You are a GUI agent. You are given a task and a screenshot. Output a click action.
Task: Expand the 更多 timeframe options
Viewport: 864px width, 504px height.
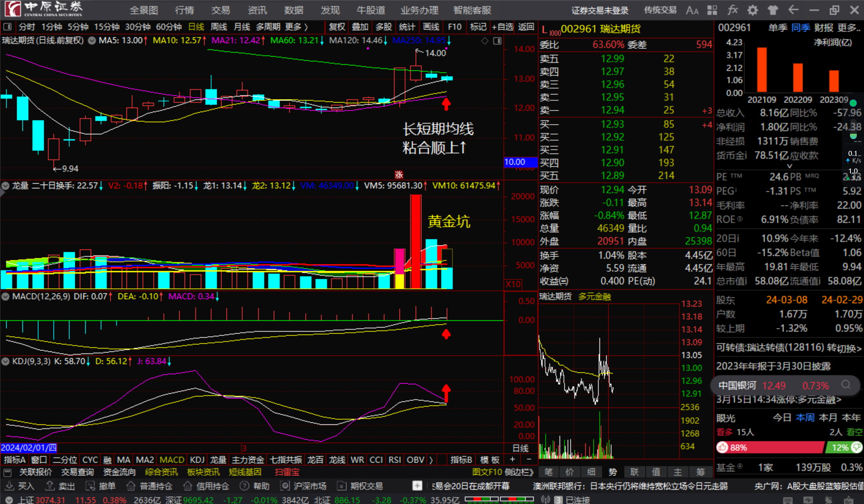[296, 27]
